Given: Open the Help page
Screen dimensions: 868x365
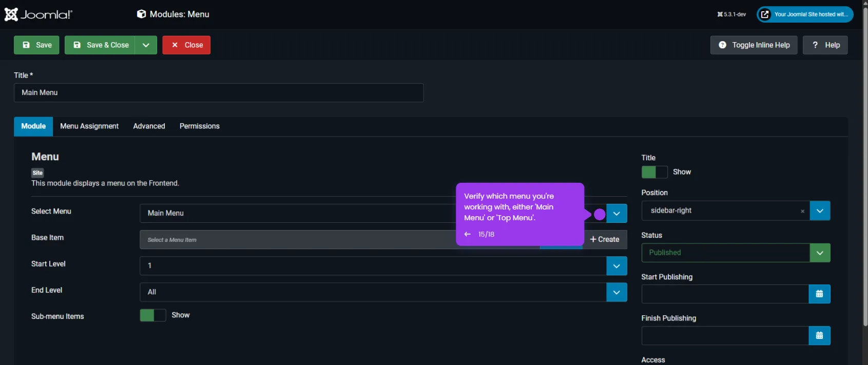Looking at the screenshot, I should [x=825, y=45].
